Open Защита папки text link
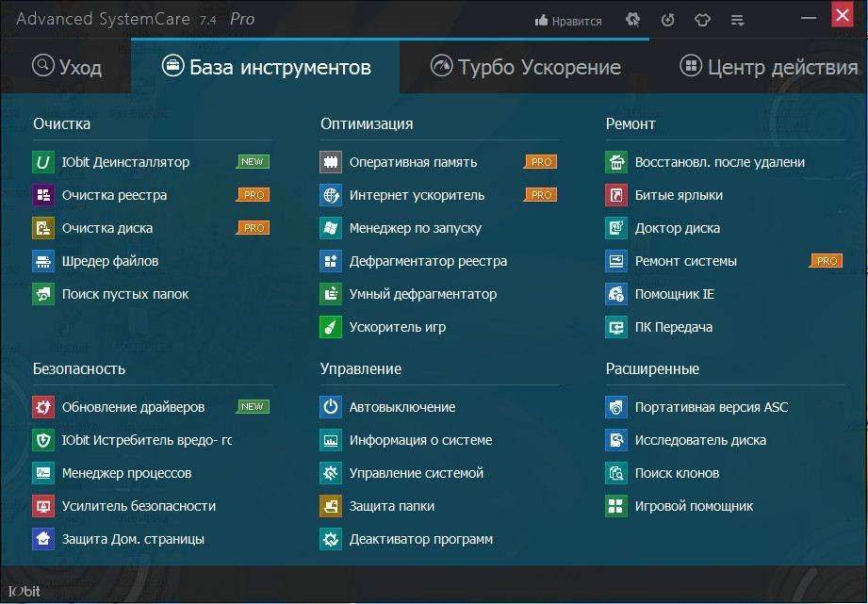 tap(391, 506)
